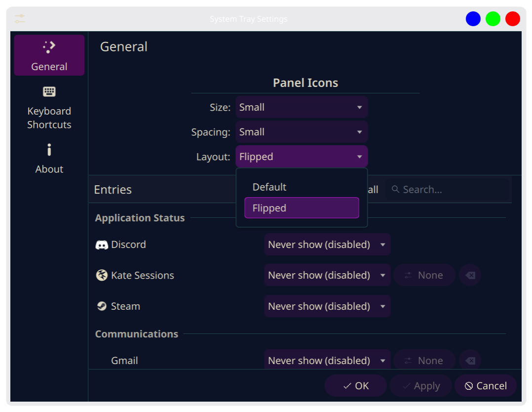Image resolution: width=532 pixels, height=412 pixels.
Task: Change Steam visibility dropdown setting
Action: point(327,306)
